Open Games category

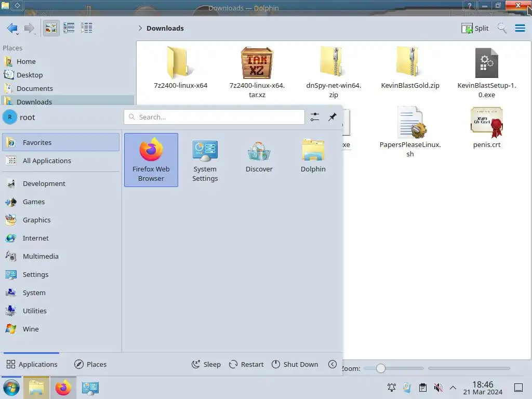click(61, 202)
